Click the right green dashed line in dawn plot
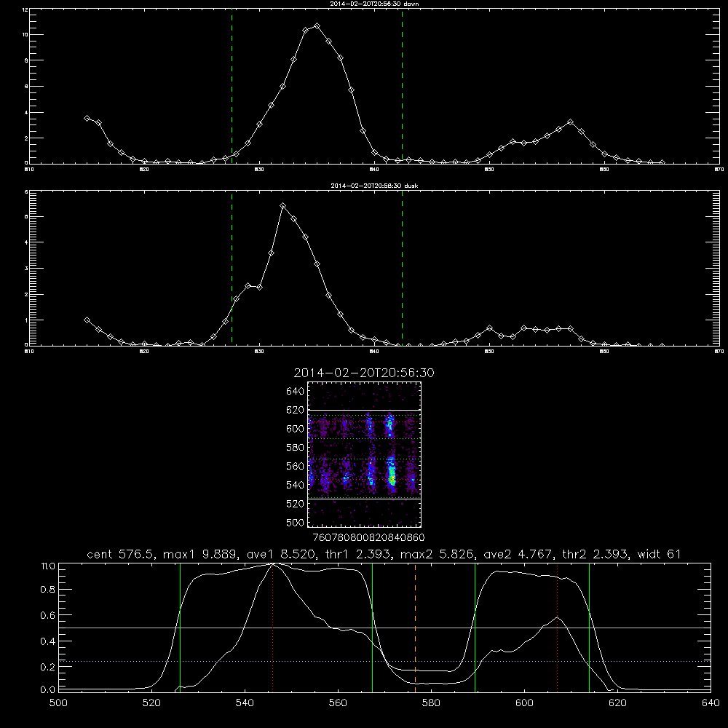This screenshot has height=728, width=728. [x=402, y=86]
